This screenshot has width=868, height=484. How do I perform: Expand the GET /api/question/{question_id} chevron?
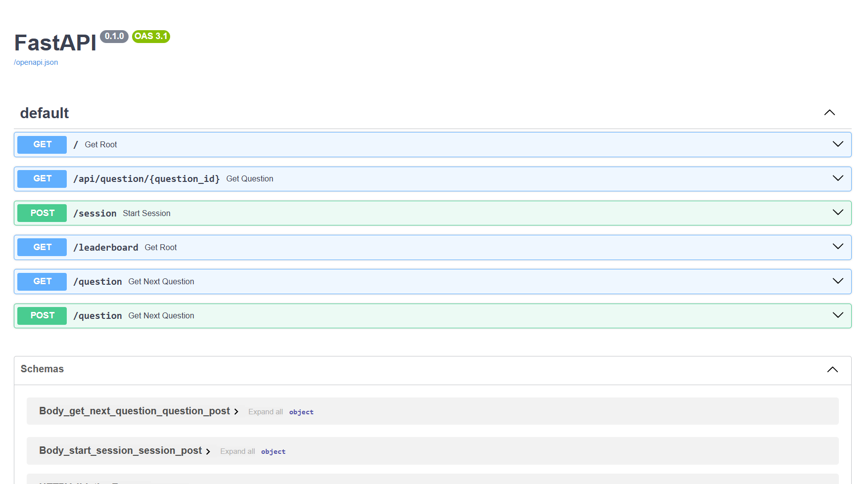coord(838,178)
